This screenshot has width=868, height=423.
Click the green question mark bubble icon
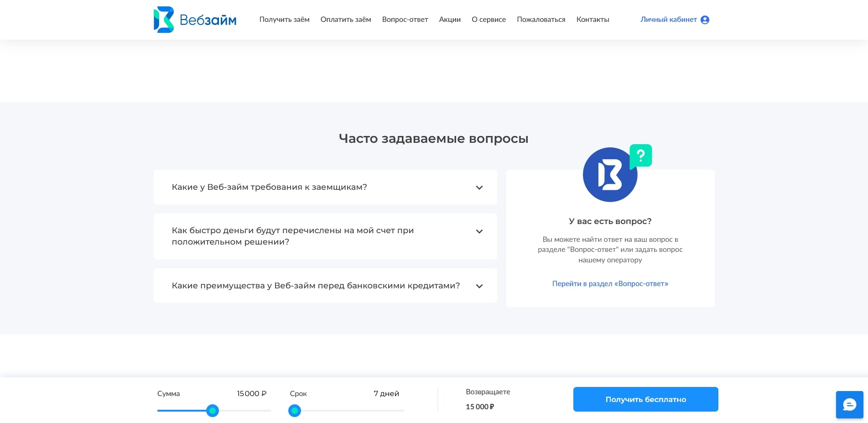pyautogui.click(x=640, y=157)
